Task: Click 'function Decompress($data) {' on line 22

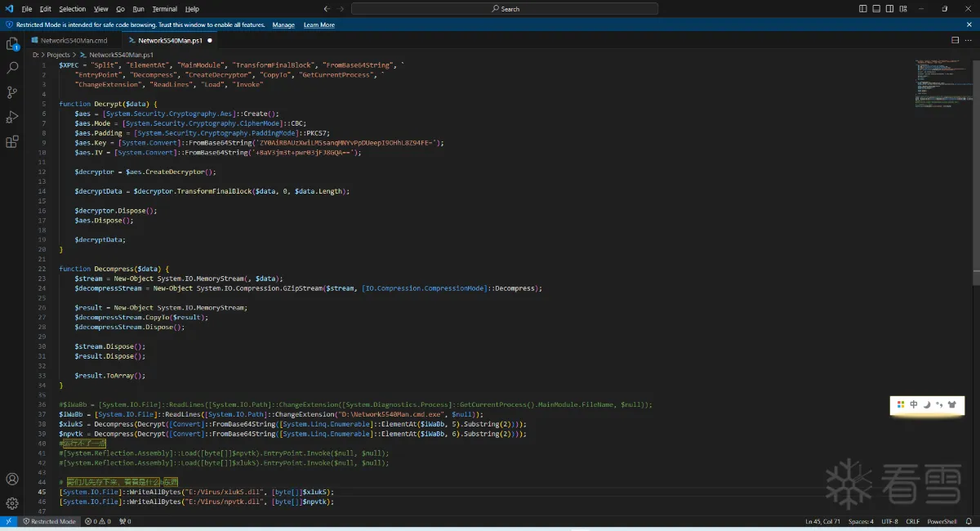Action: (114, 269)
